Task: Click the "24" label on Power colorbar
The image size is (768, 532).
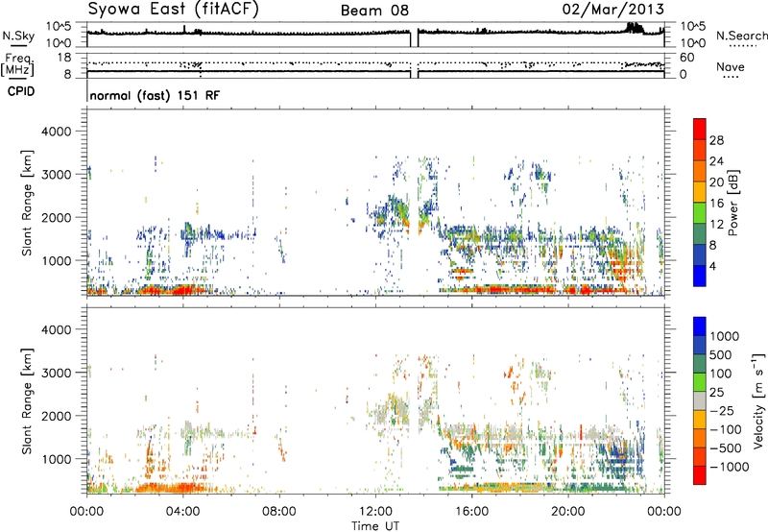Action: click(716, 161)
